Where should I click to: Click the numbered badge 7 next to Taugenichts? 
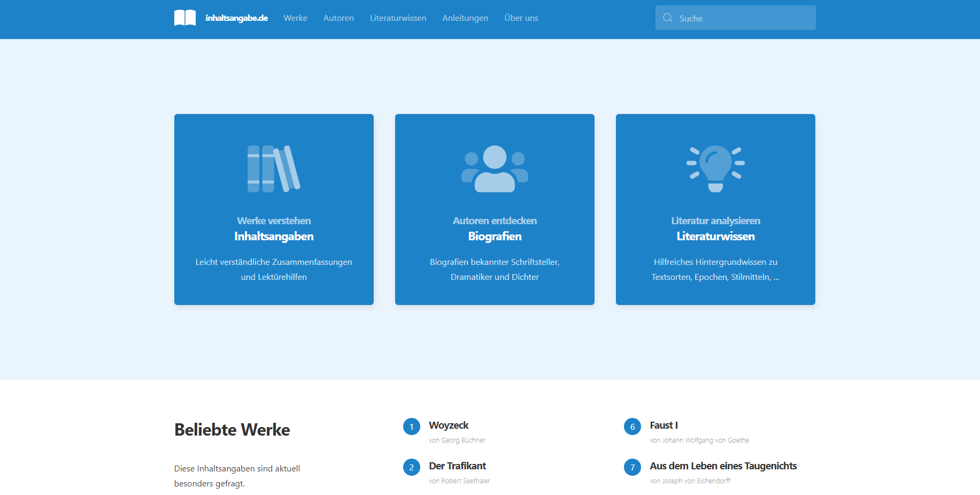(632, 468)
